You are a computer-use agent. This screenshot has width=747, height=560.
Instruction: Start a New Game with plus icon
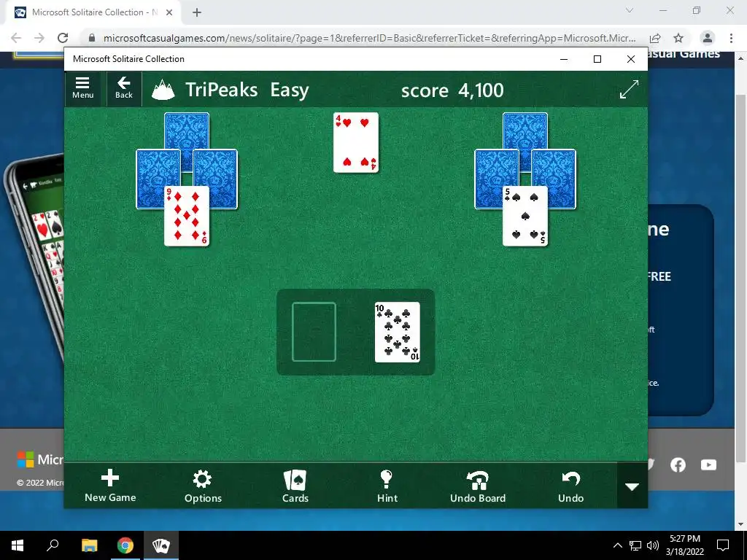110,486
